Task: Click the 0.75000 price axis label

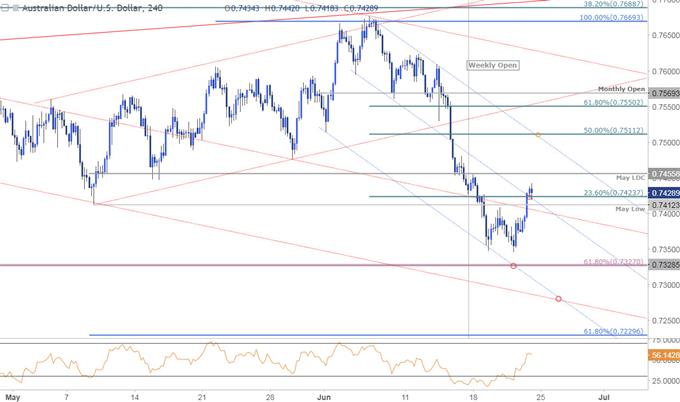Action: click(665, 142)
